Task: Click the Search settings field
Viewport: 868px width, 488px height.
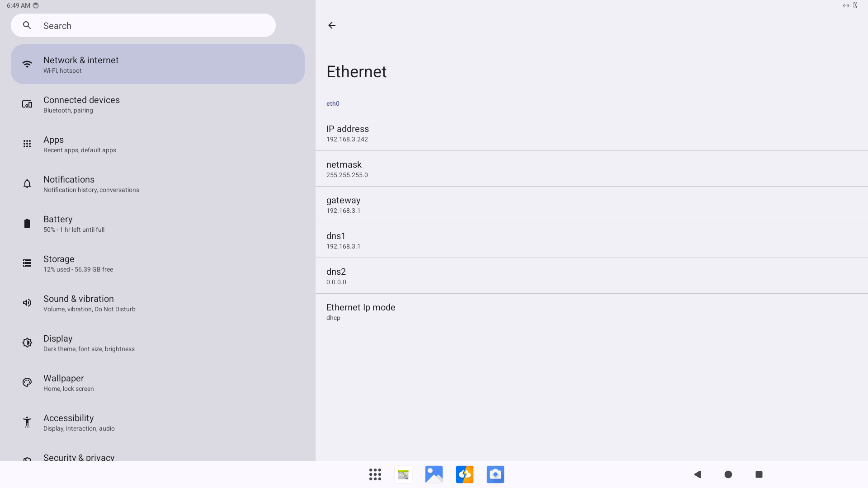Action: (x=154, y=26)
